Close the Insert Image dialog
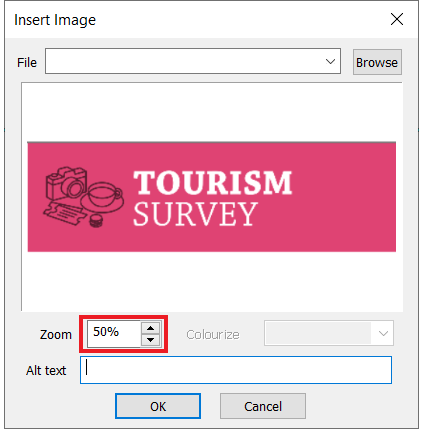This screenshot has height=429, width=421. coord(397,19)
